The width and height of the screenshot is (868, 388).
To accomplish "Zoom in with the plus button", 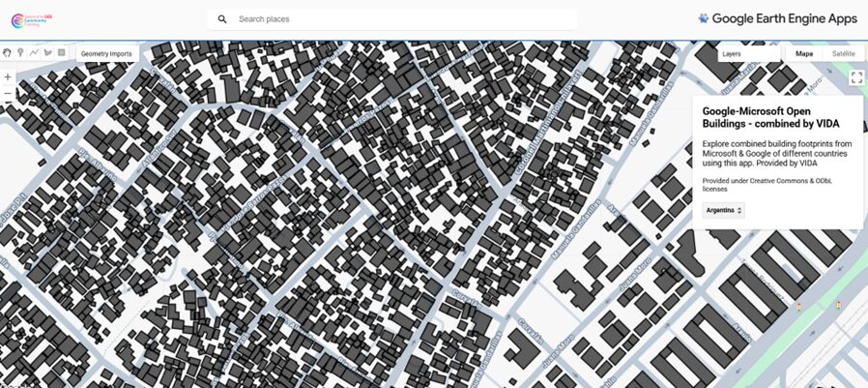I will [x=8, y=76].
